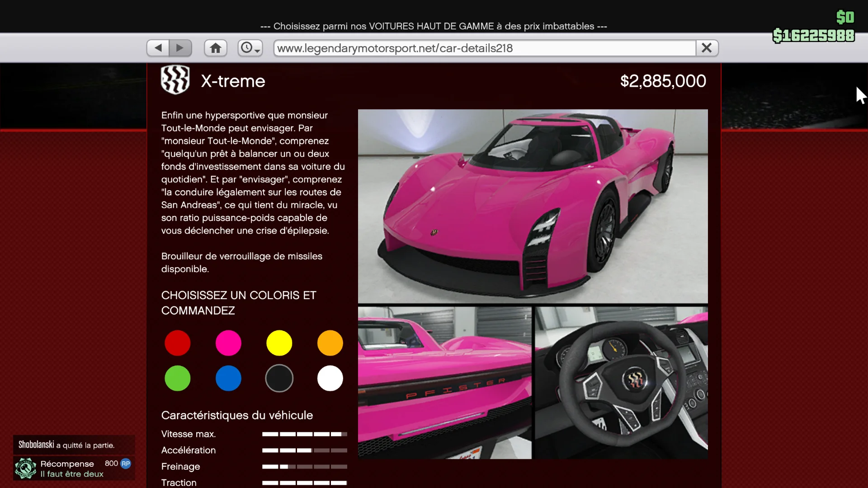Expand the history dropdown arrow
Viewport: 868px width, 488px height.
(257, 51)
